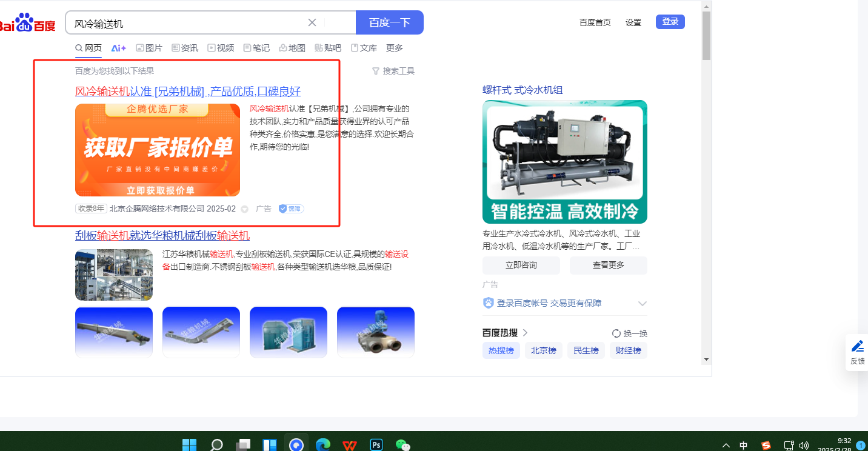Expand the 百度热搜 arrow

point(526,333)
